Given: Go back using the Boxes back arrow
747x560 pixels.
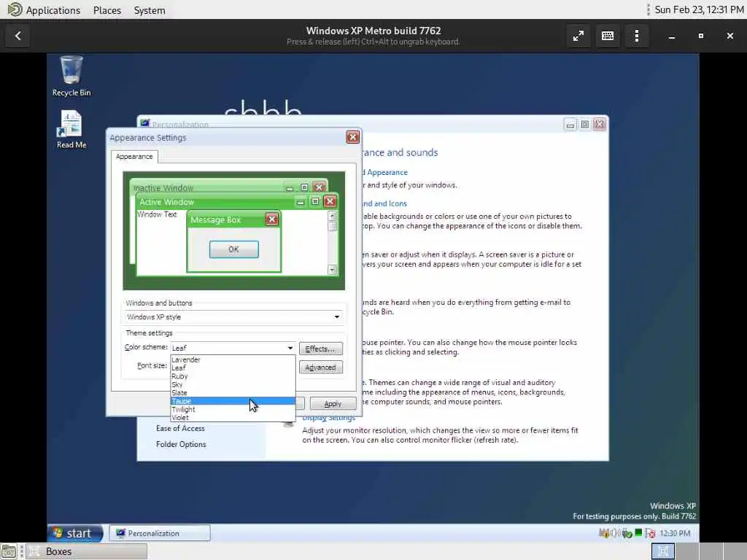Looking at the screenshot, I should [x=18, y=36].
